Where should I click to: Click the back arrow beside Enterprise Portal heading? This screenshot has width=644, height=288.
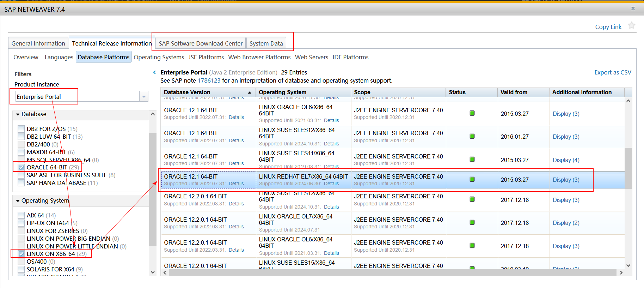point(154,72)
